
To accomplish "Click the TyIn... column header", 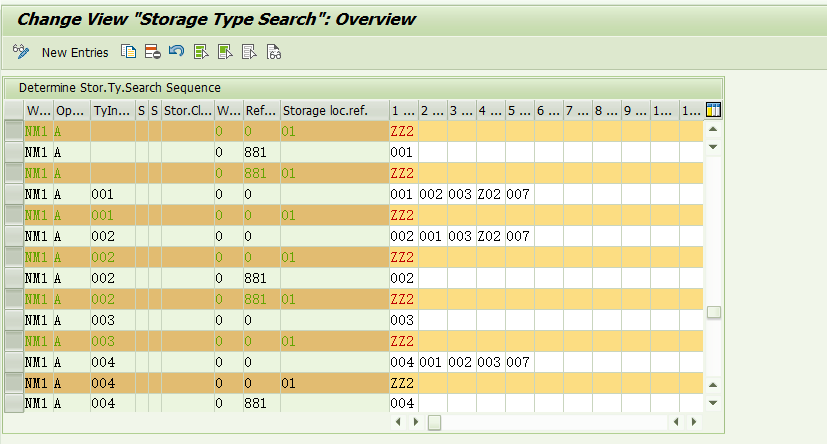I will tap(111, 110).
